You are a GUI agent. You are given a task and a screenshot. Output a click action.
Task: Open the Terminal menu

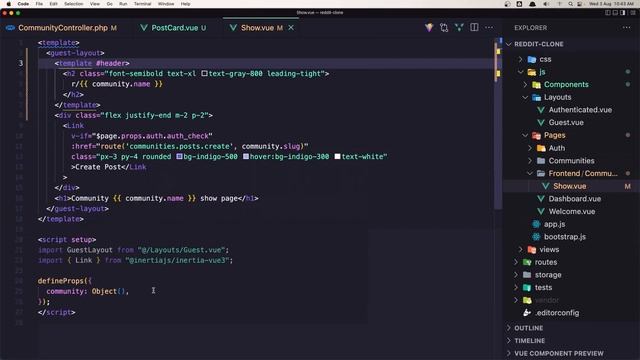coord(142,4)
